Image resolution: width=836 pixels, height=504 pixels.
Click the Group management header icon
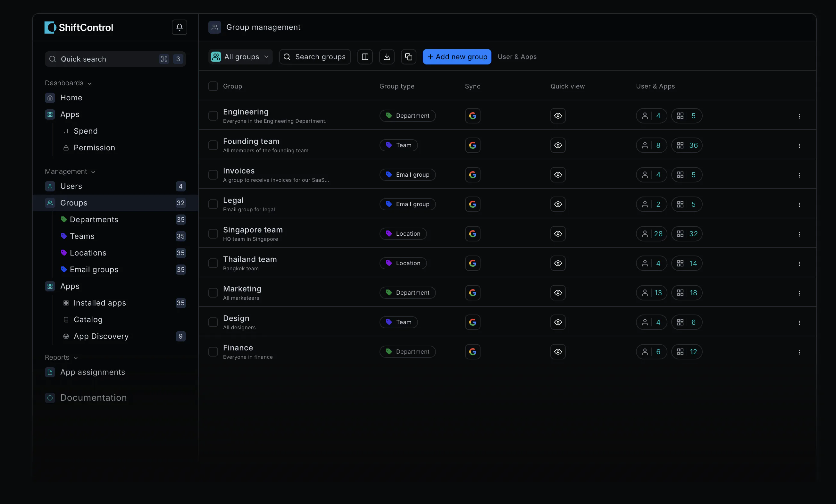[x=215, y=27]
